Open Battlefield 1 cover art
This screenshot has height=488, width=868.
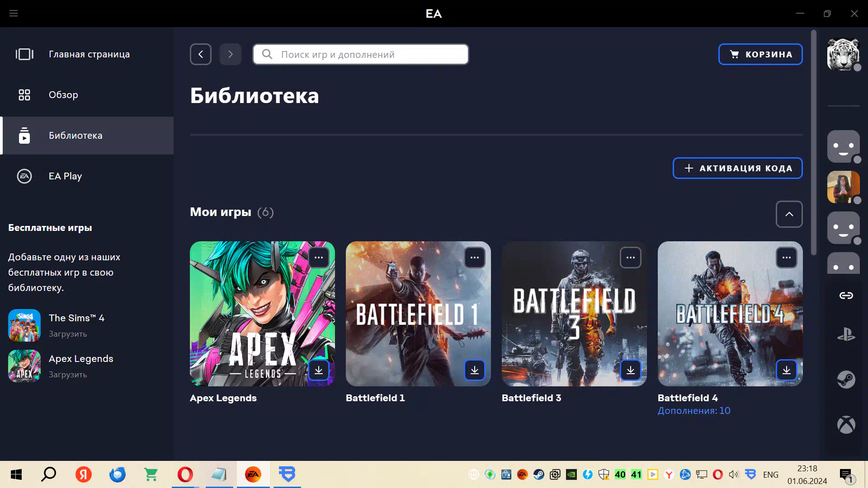[418, 314]
